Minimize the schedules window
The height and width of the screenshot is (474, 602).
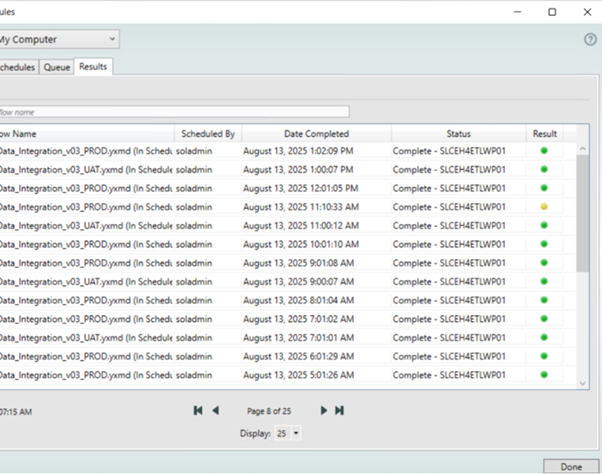coord(517,12)
